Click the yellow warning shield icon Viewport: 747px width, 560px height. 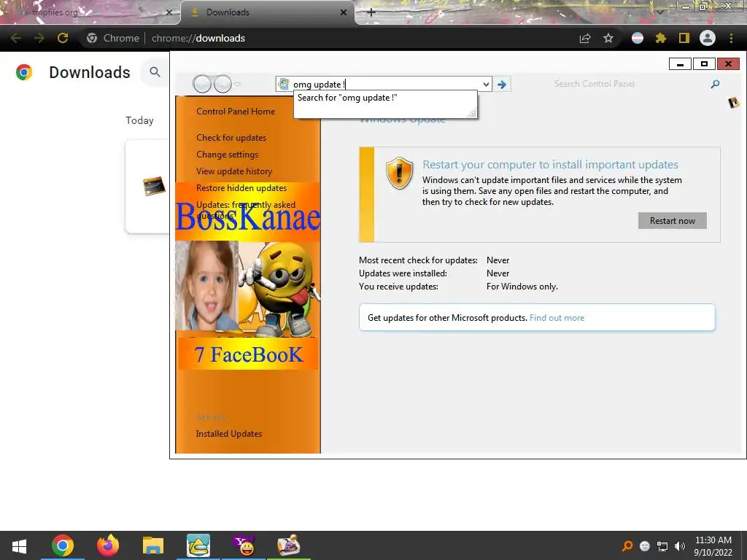point(399,173)
